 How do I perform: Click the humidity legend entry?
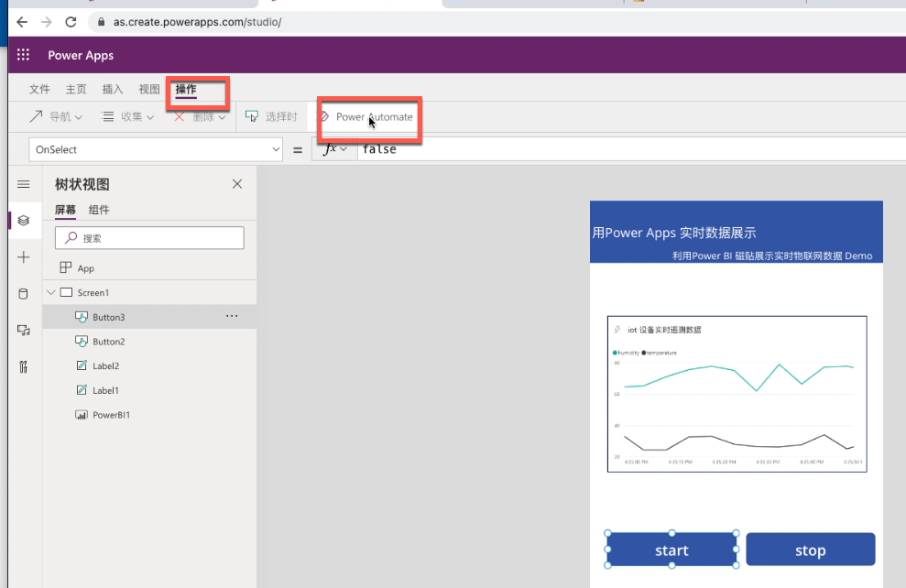click(x=626, y=353)
